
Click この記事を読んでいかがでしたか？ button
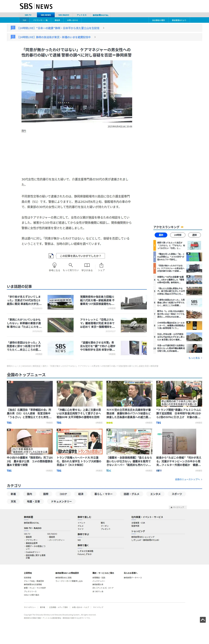[80, 256]
